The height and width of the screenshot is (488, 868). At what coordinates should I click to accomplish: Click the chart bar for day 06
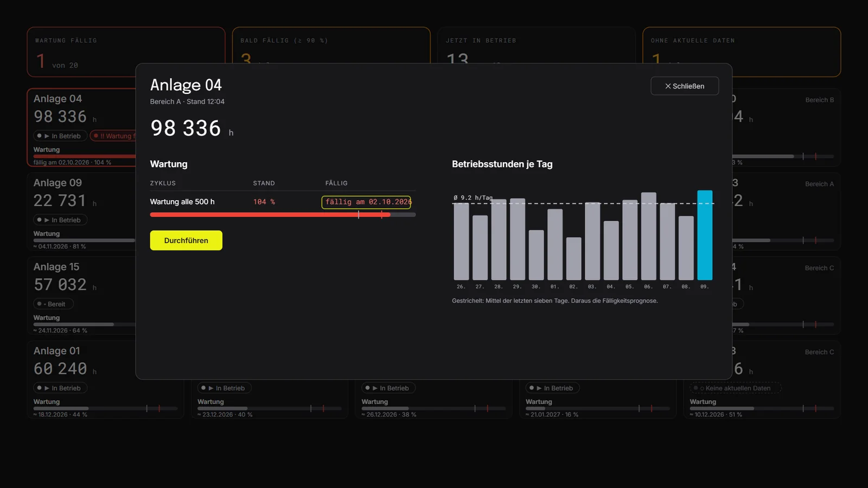pos(648,236)
